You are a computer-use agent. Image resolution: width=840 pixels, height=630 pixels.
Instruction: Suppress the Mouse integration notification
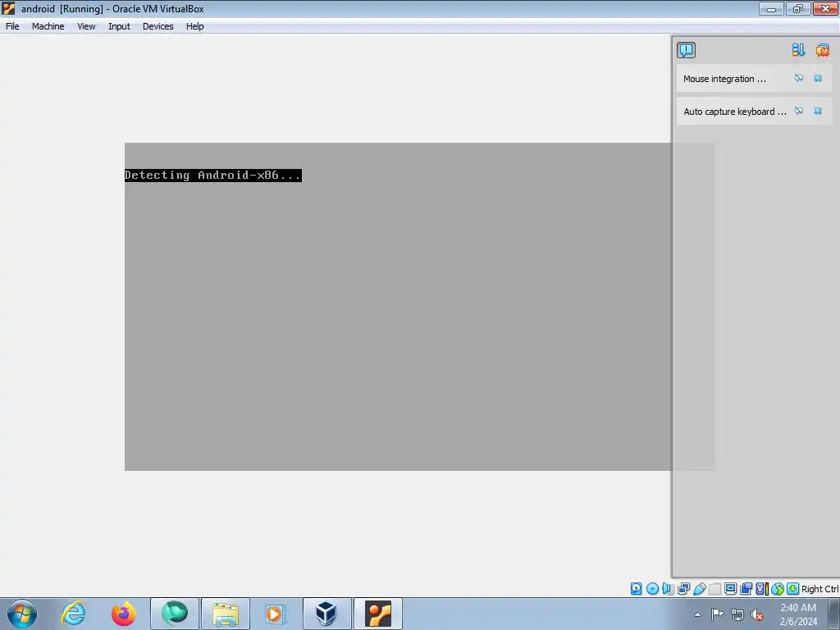799,78
